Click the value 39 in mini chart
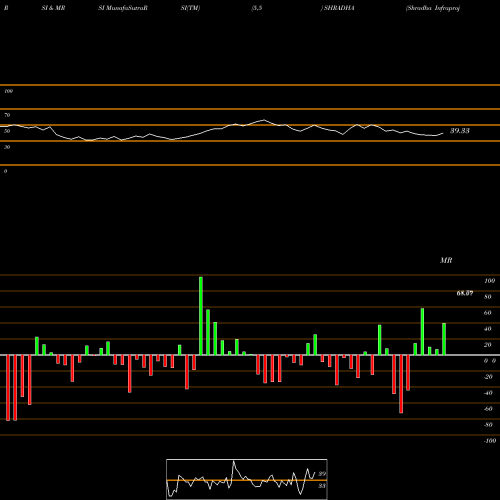 click(322, 474)
